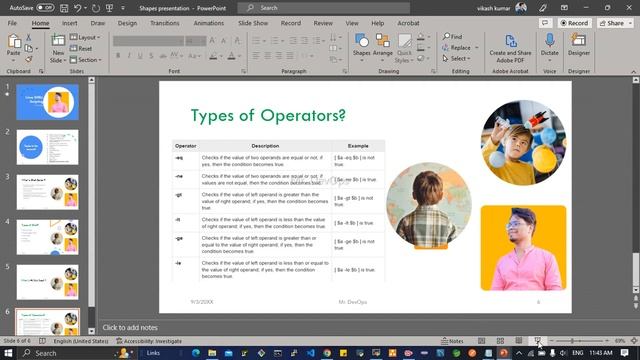This screenshot has height=360, width=640.
Task: Open the font name combo box
Action: point(148,40)
